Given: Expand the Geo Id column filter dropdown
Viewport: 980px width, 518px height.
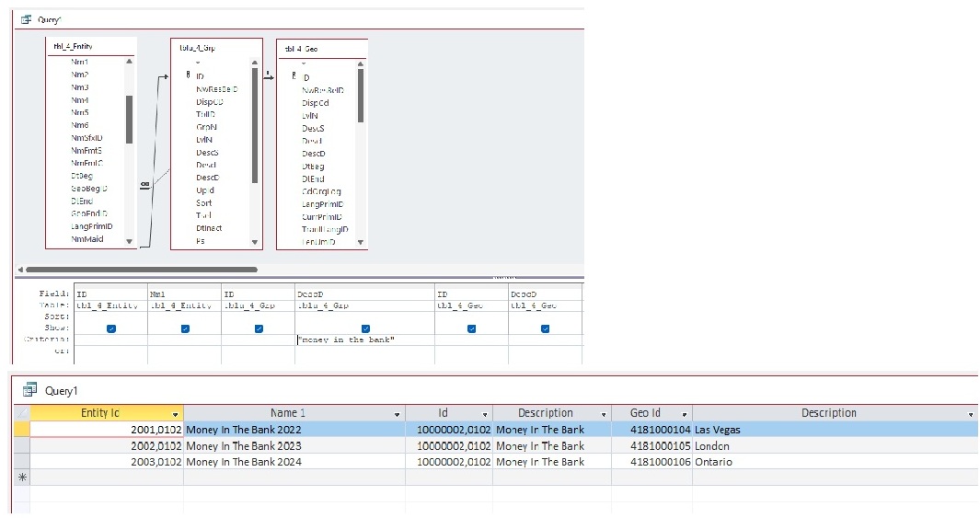Looking at the screenshot, I should click(x=684, y=414).
